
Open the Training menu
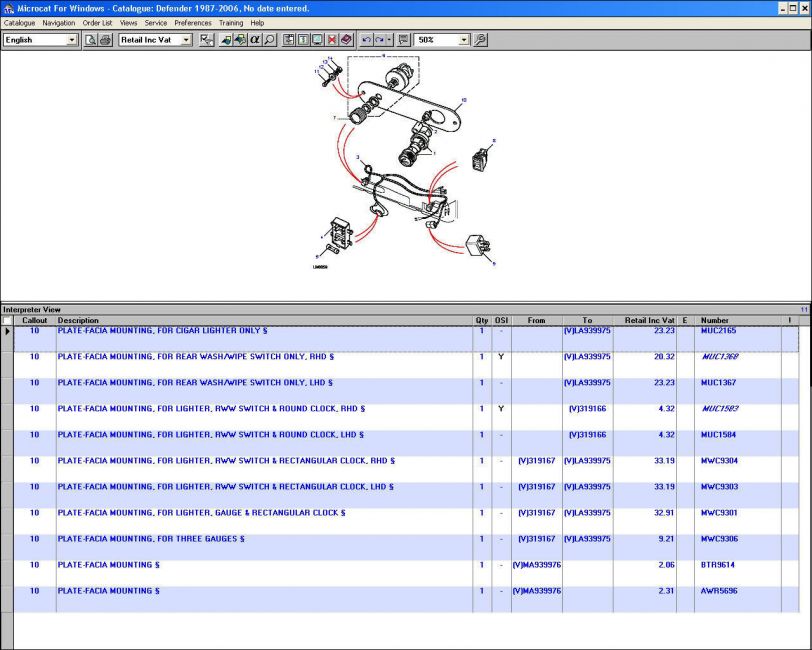coord(231,23)
